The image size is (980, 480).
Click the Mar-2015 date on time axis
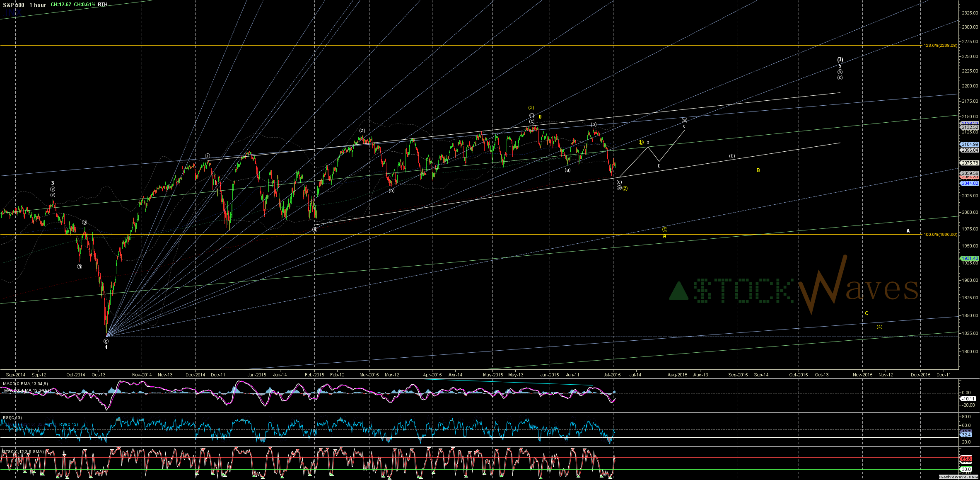click(x=369, y=375)
